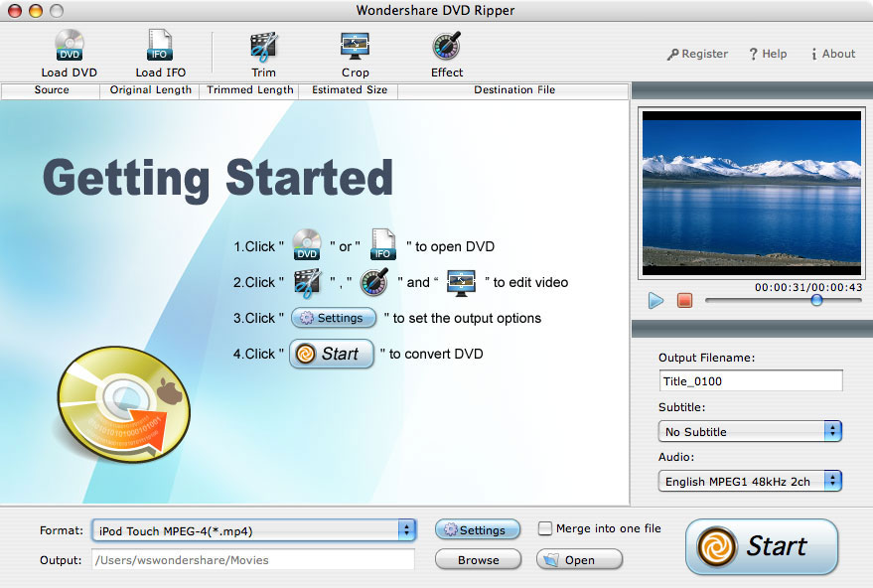Image resolution: width=873 pixels, height=588 pixels.
Task: Open the Help link
Action: click(768, 54)
